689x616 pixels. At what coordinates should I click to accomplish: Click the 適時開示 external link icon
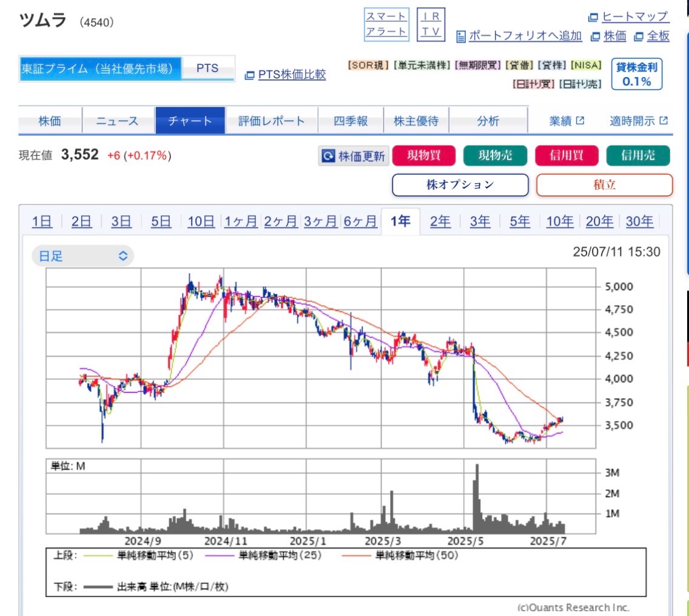[x=664, y=120]
